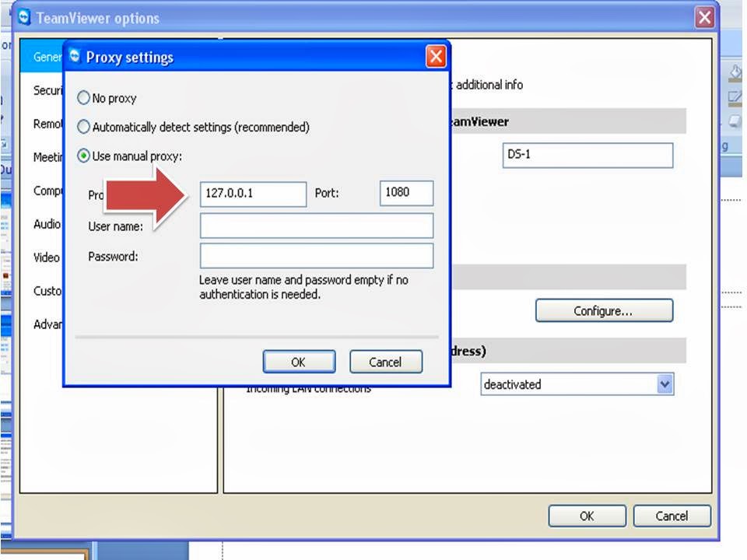The image size is (747, 560).
Task: Click the TeamViewer logo in options title bar
Action: pos(24,17)
